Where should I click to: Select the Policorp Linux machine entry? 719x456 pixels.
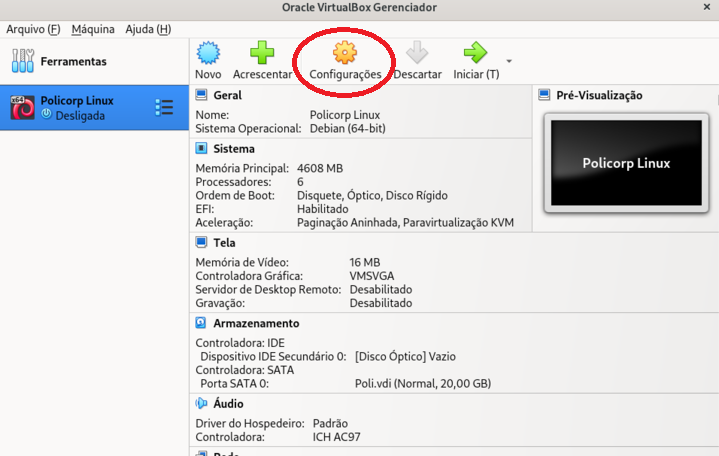(x=94, y=108)
